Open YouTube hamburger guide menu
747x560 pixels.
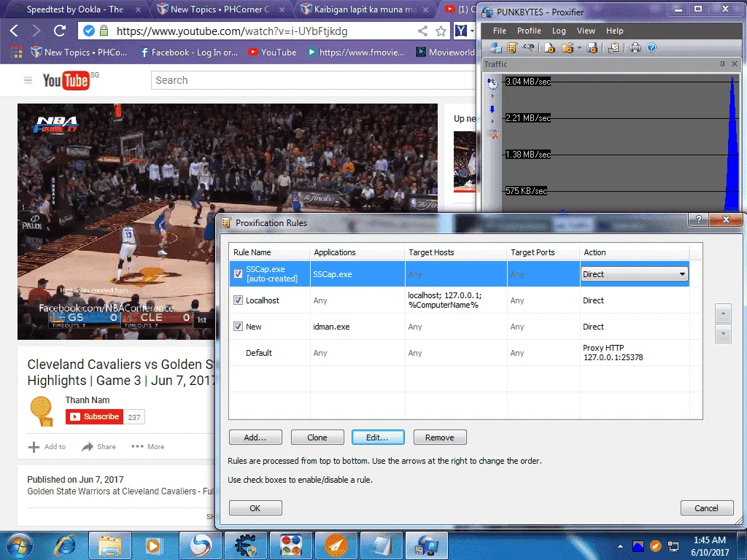(x=28, y=80)
